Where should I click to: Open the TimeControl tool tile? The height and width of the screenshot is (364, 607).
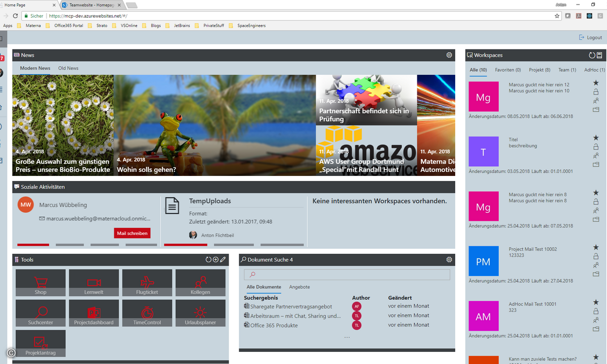point(147,313)
